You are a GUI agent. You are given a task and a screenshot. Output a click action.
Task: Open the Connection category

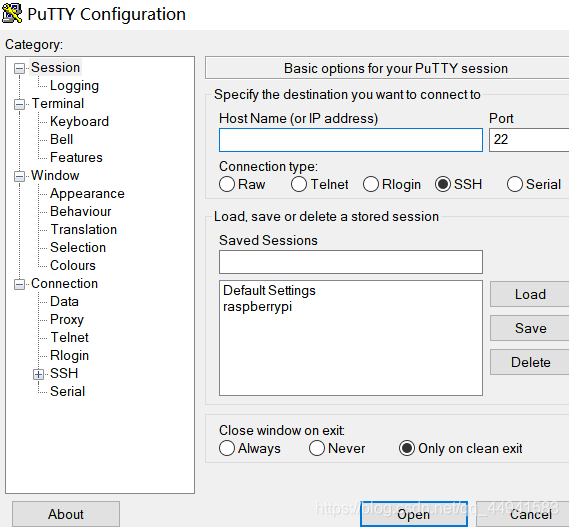click(65, 283)
